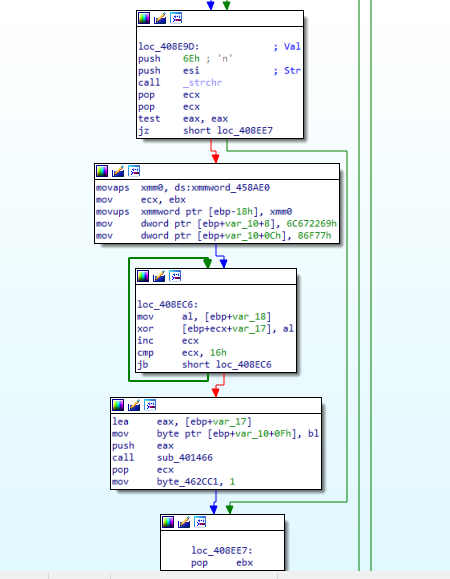
Task: Set node color for movaps xmm0 block
Action: point(102,171)
